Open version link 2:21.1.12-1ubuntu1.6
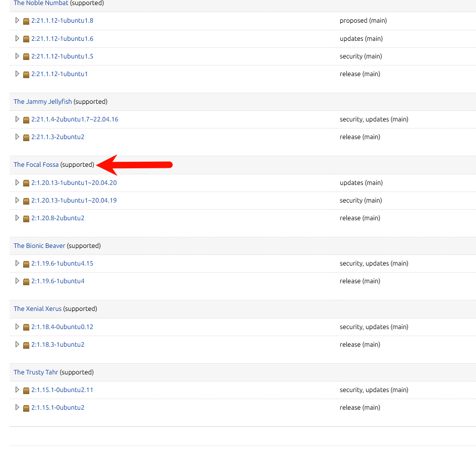The height and width of the screenshot is (450, 476). [x=62, y=38]
